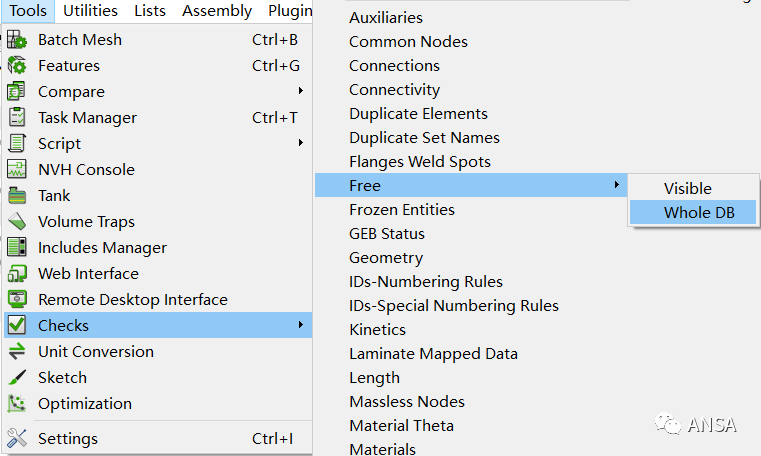This screenshot has width=761, height=456.
Task: Click the Volume Traps icon
Action: click(17, 221)
